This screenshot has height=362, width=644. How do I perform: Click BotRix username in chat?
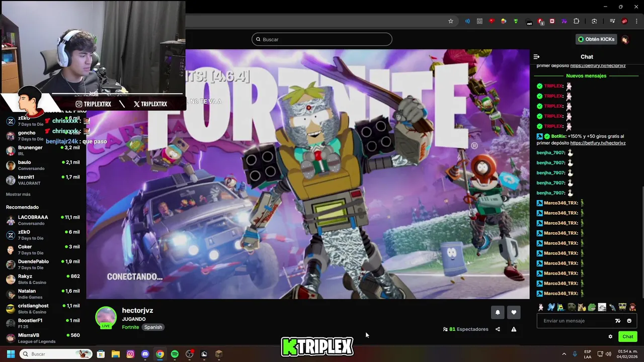click(558, 136)
